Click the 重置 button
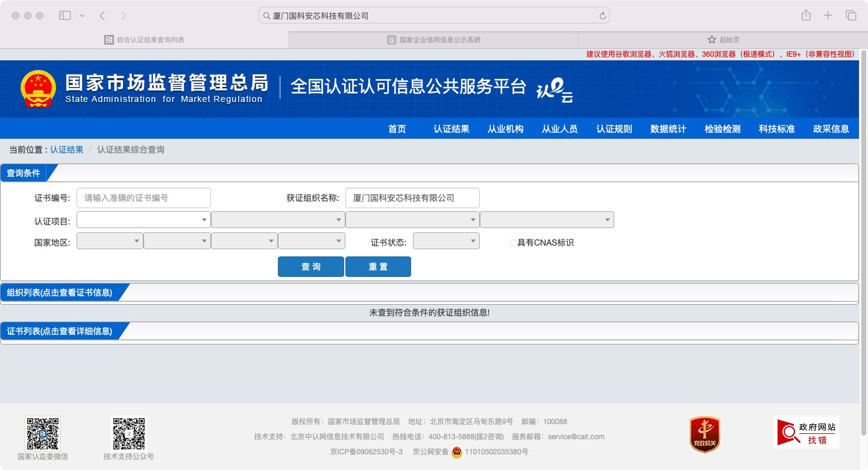Viewport: 868px width, 470px height. click(x=378, y=267)
